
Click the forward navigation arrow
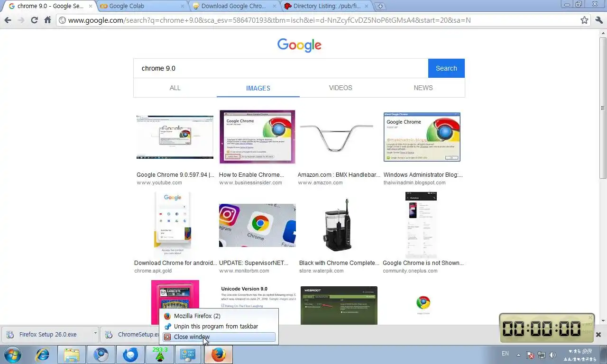click(x=21, y=20)
